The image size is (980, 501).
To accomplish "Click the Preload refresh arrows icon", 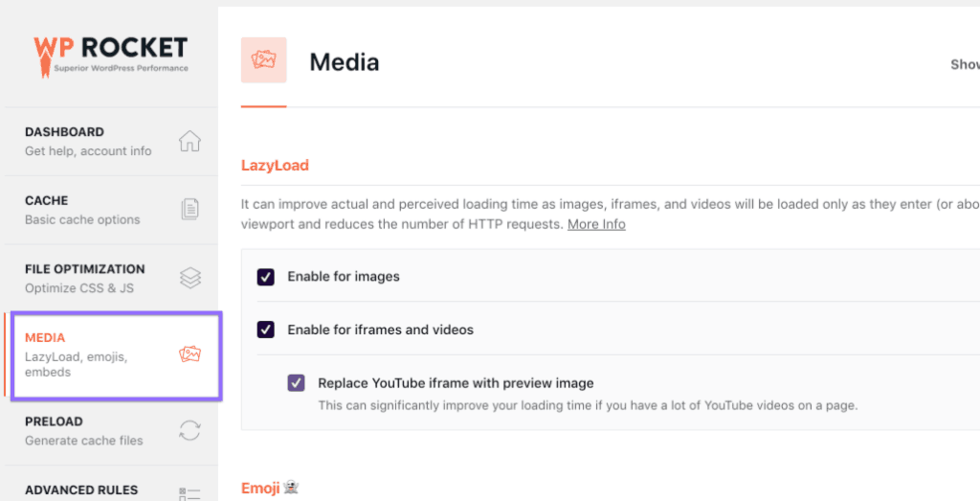I will 190,430.
